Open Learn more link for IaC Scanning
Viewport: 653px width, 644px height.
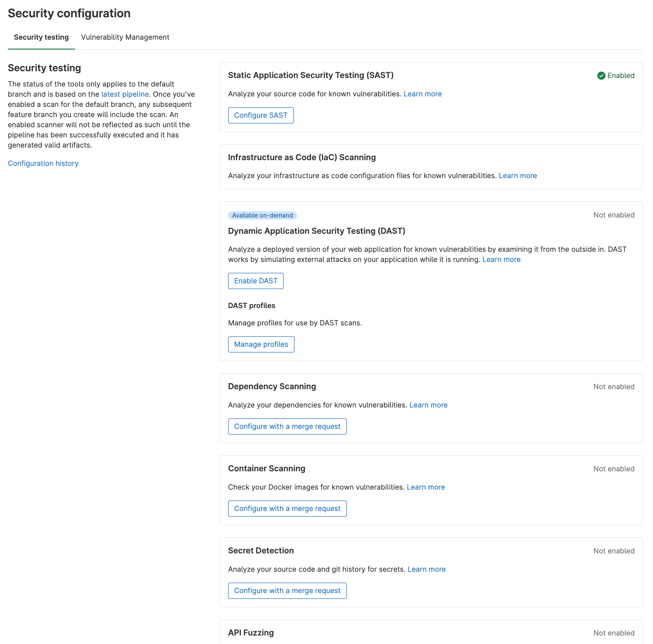pos(518,176)
